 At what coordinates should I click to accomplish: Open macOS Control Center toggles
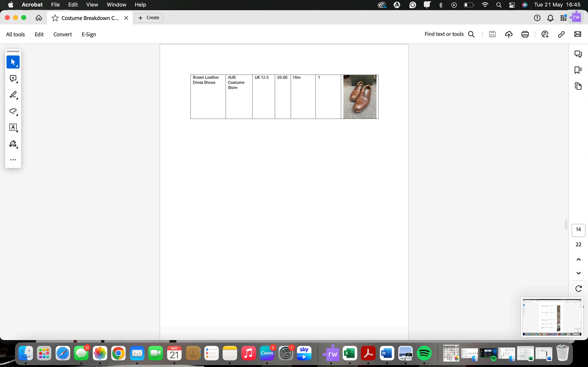(512, 5)
